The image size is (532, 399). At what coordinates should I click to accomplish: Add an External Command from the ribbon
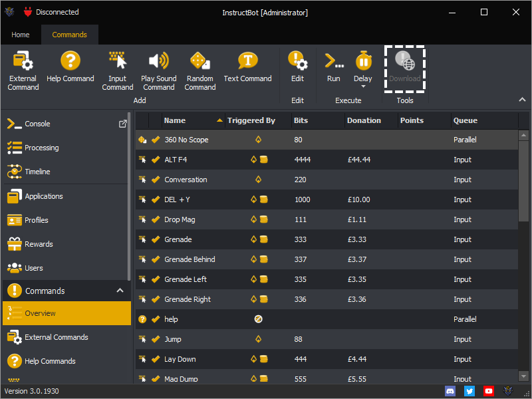[x=23, y=70]
